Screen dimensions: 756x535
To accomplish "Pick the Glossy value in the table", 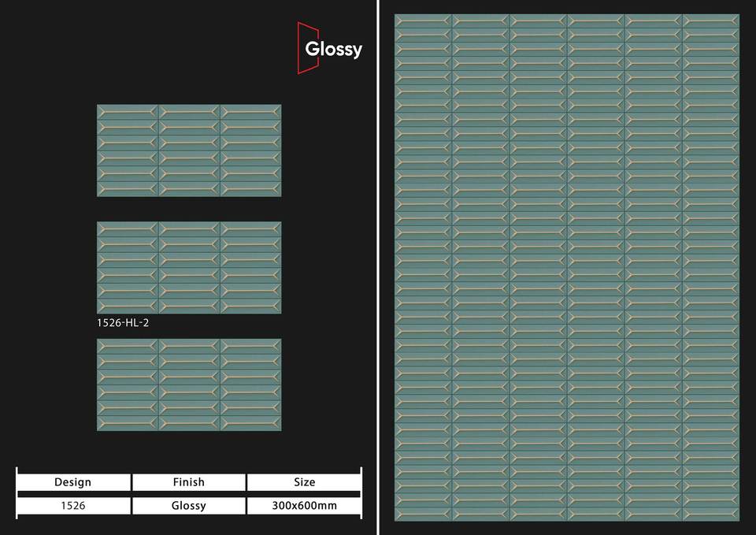I will click(x=188, y=506).
